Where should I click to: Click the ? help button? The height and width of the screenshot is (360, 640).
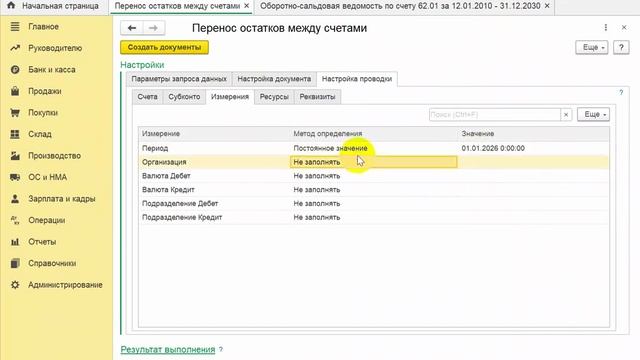(621, 47)
